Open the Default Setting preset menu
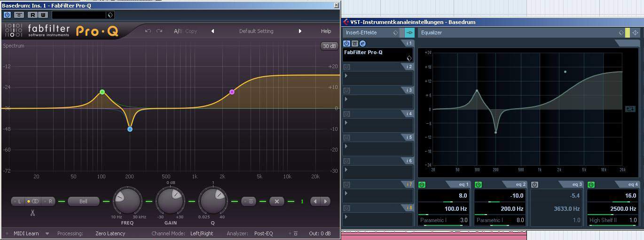The image size is (644, 240). (256, 31)
